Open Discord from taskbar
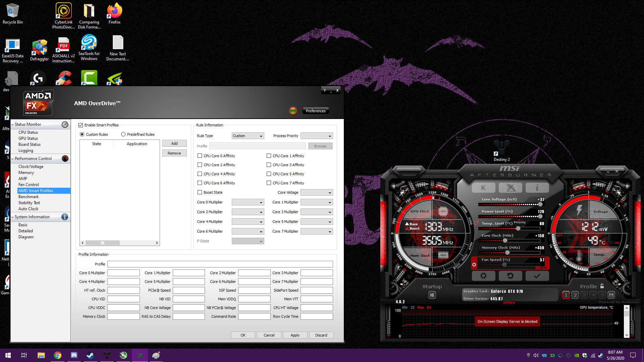Viewport: 644px width, 362px height. point(74,355)
